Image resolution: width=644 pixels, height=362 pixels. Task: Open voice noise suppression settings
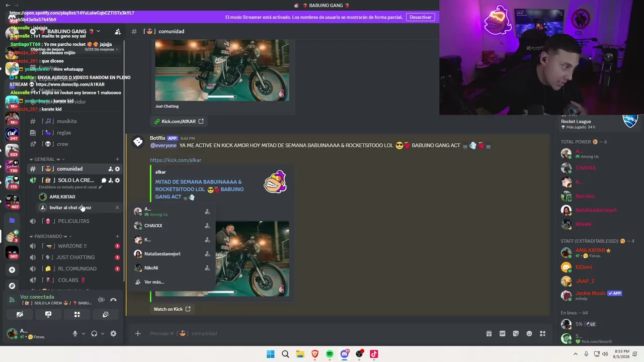coord(101,300)
